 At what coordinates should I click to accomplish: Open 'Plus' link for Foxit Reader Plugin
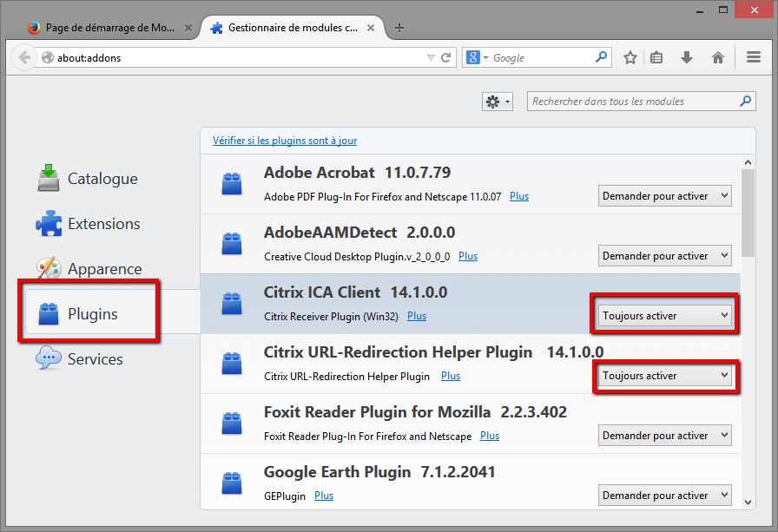pyautogui.click(x=490, y=436)
